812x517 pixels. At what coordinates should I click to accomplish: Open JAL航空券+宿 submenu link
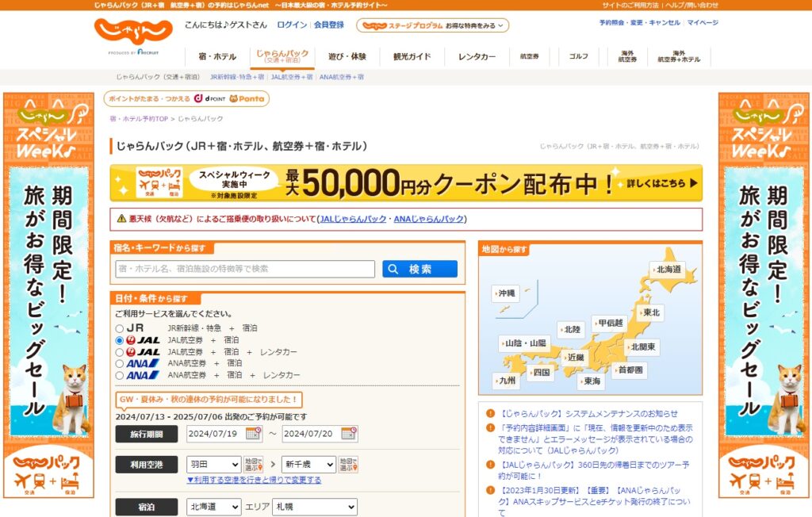[x=292, y=77]
